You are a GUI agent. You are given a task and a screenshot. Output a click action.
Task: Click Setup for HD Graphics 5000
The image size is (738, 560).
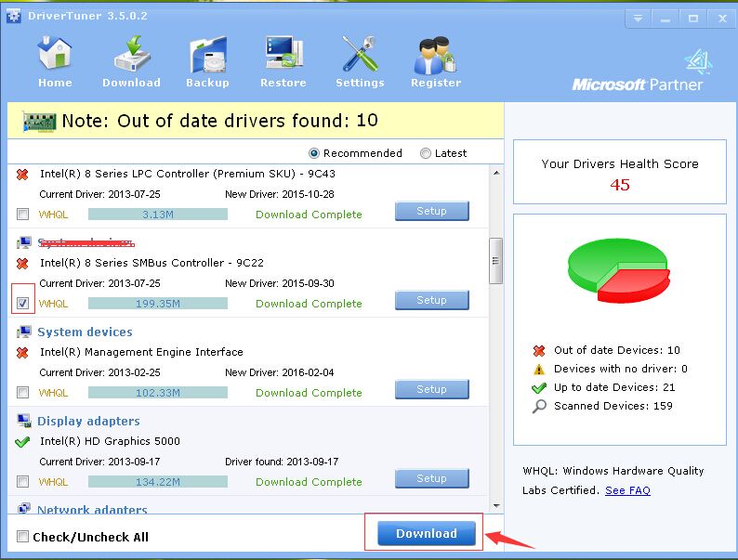click(x=432, y=478)
